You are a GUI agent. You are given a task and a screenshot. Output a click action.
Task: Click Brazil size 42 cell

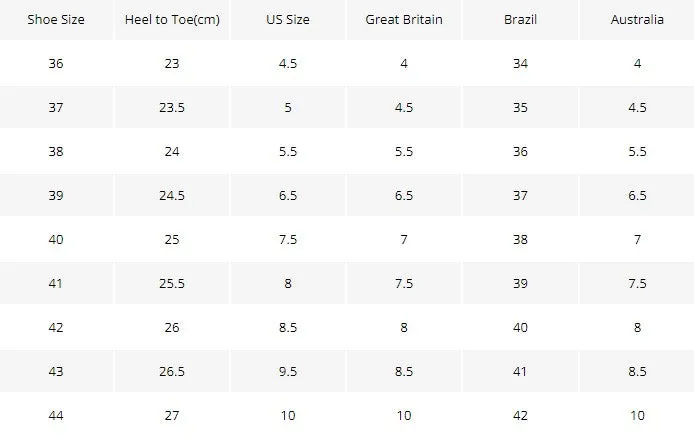coord(520,416)
